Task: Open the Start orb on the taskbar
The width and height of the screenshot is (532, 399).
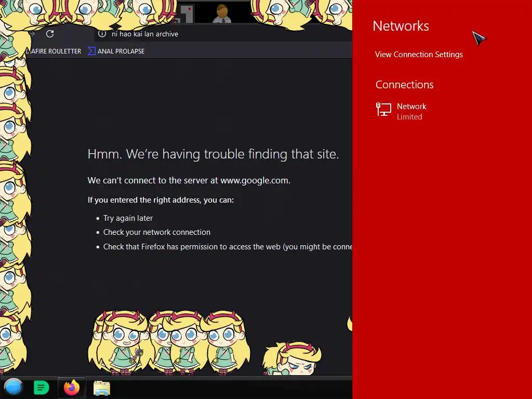Action: (13, 387)
